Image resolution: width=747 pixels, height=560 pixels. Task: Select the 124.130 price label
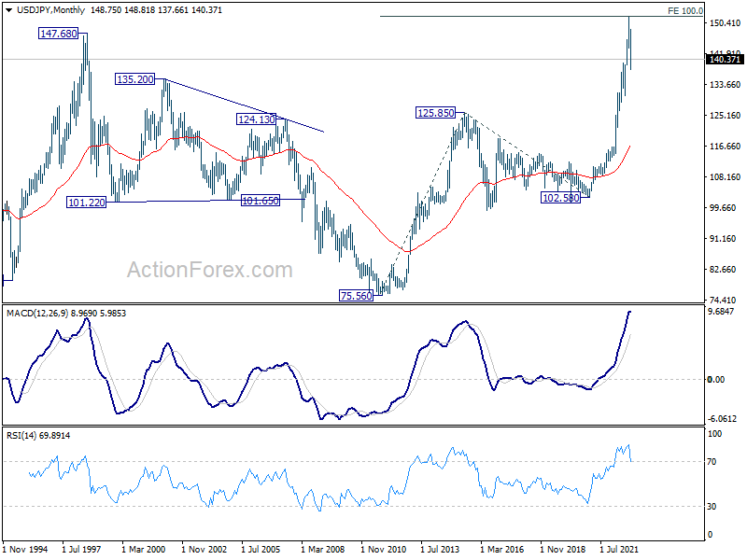[256, 119]
